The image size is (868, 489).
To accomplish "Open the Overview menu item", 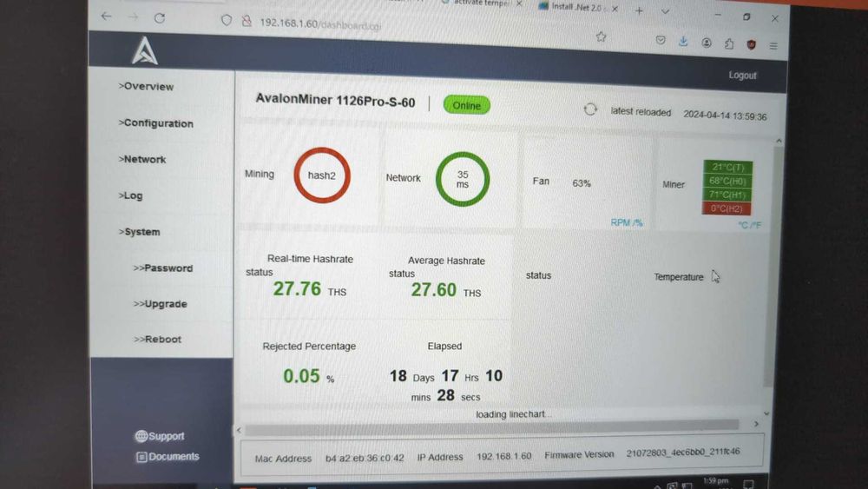I will coord(146,86).
